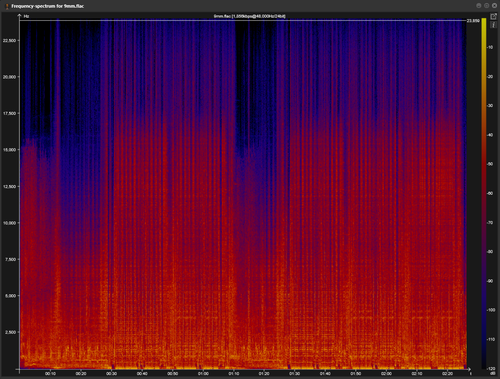Click the '-30' dB scale label
The width and height of the screenshot is (500, 379).
490,106
